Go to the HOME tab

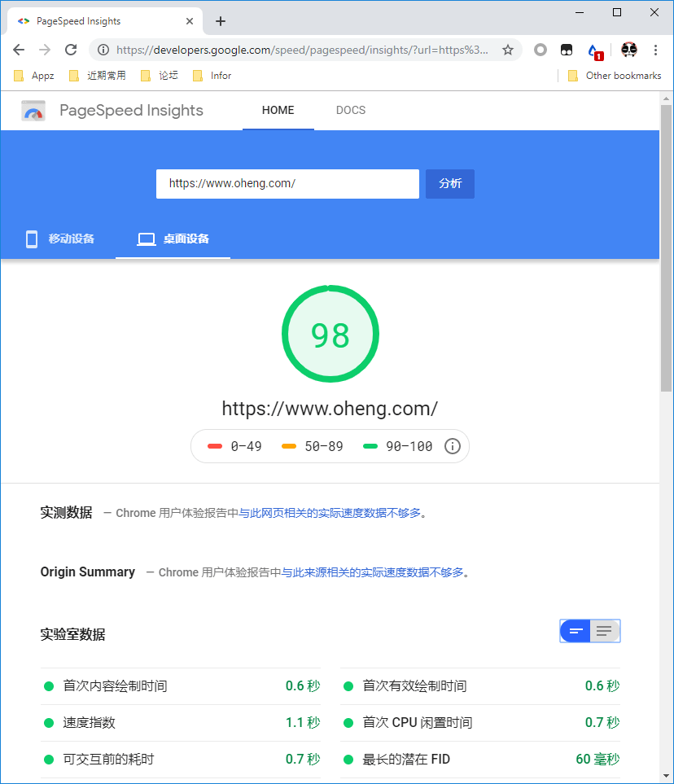[278, 111]
